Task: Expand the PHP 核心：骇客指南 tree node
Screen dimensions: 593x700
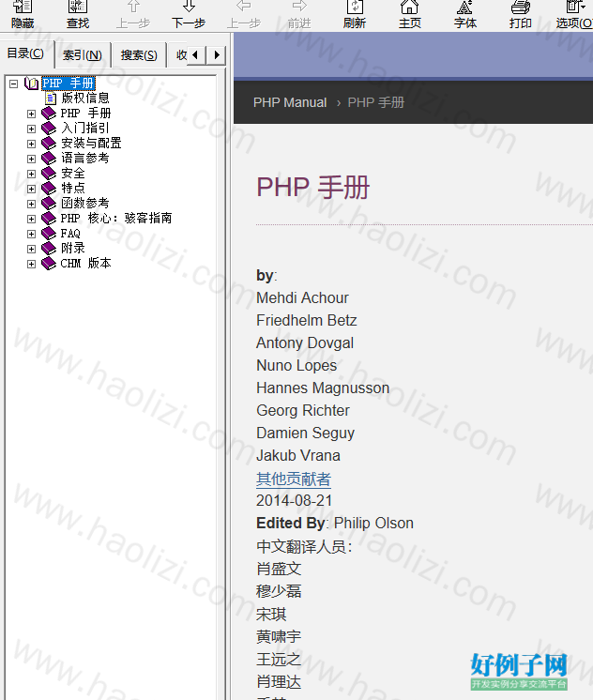Action: pyautogui.click(x=31, y=219)
